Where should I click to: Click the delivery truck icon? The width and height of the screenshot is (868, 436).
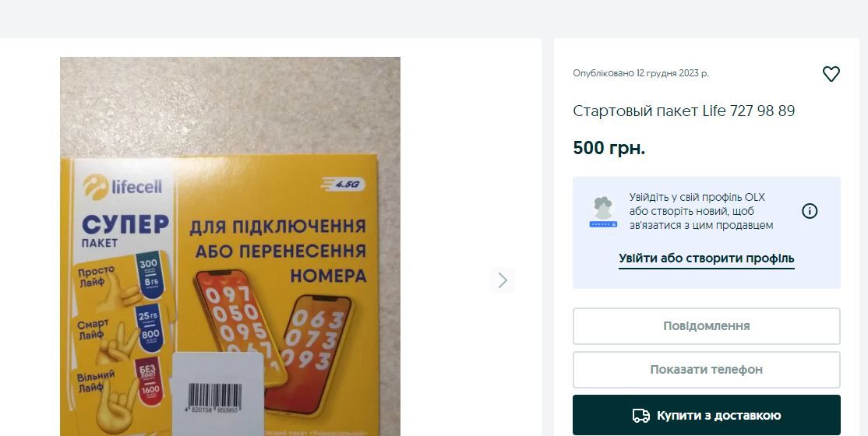pyautogui.click(x=641, y=416)
